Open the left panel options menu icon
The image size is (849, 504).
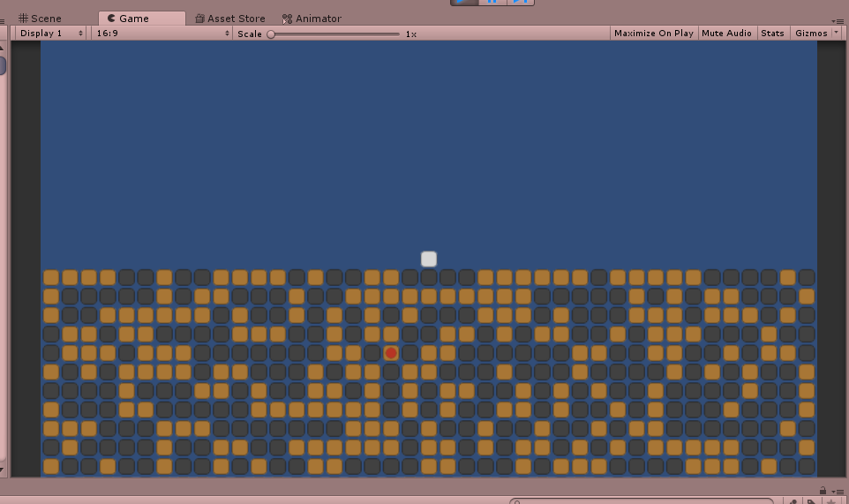[2, 22]
